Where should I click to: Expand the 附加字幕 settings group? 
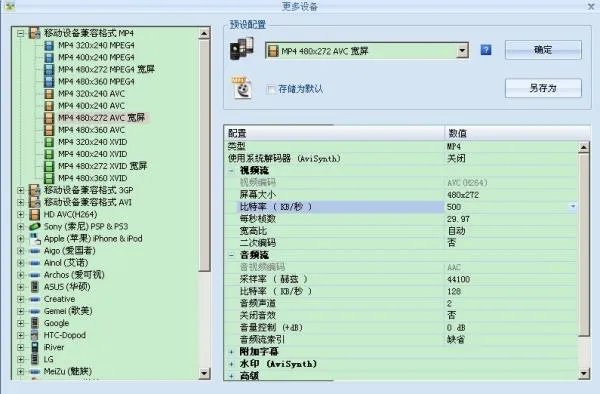pos(232,352)
